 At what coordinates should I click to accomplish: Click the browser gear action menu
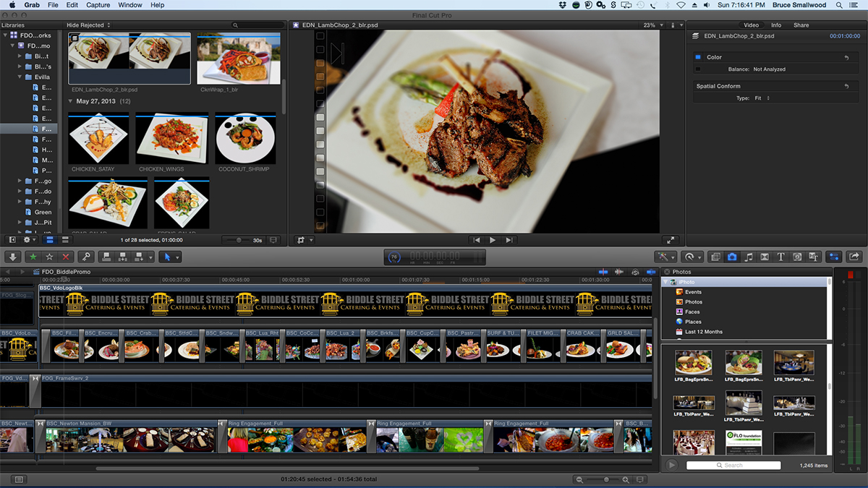click(30, 239)
